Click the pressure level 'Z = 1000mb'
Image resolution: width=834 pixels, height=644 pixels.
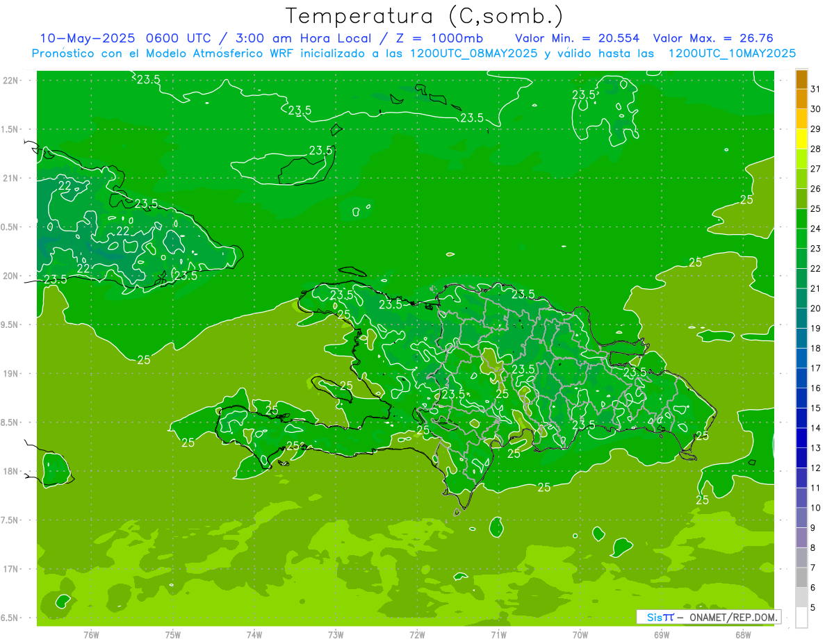pos(439,38)
